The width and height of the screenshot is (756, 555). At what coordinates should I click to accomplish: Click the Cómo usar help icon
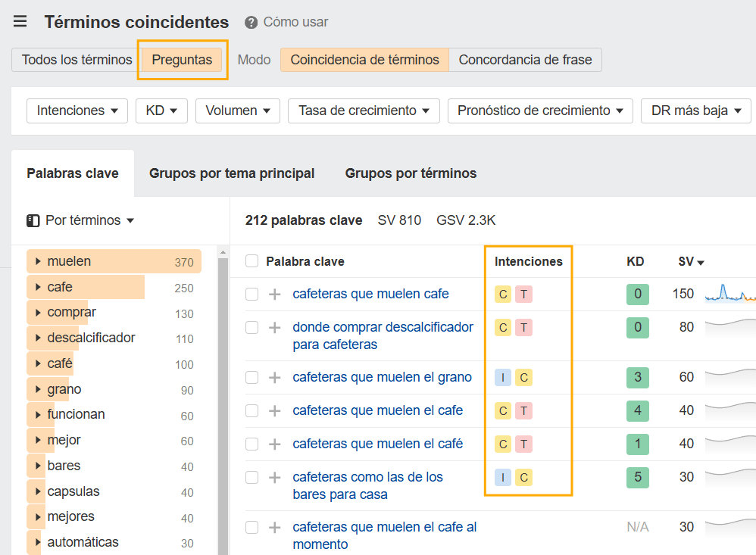251,23
